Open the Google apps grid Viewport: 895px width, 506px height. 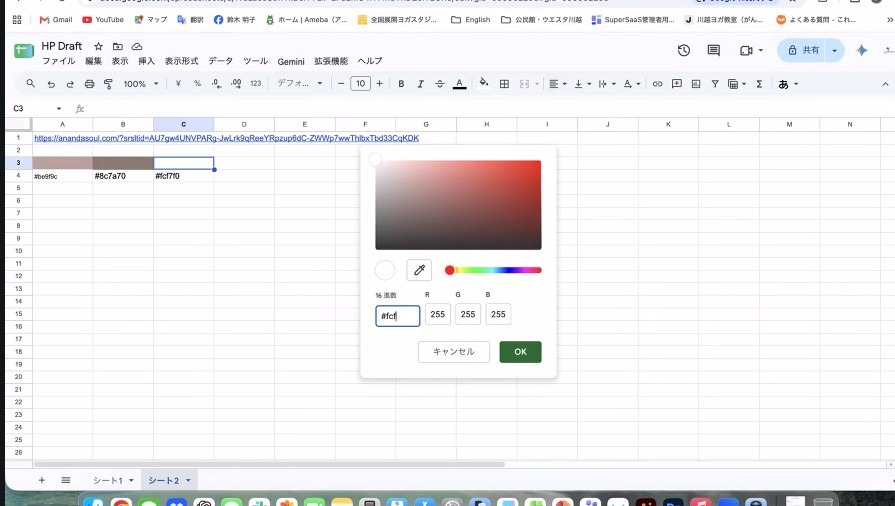[x=17, y=19]
